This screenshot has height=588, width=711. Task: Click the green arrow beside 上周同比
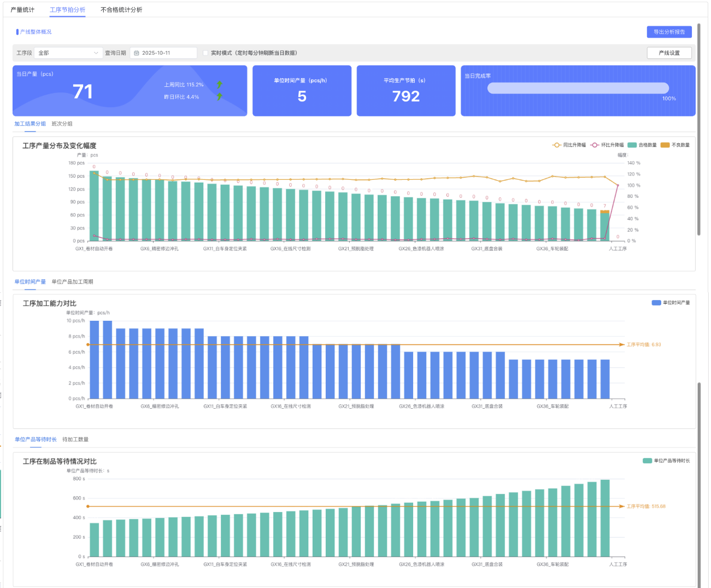[219, 84]
